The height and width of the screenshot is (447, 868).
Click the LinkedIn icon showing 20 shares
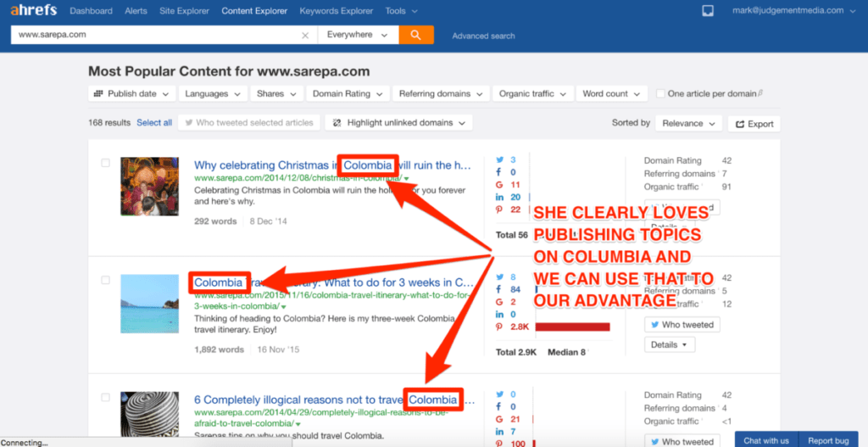(499, 197)
